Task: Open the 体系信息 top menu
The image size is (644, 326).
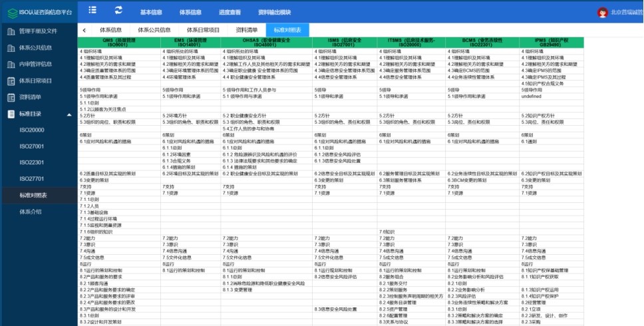Action: click(190, 13)
